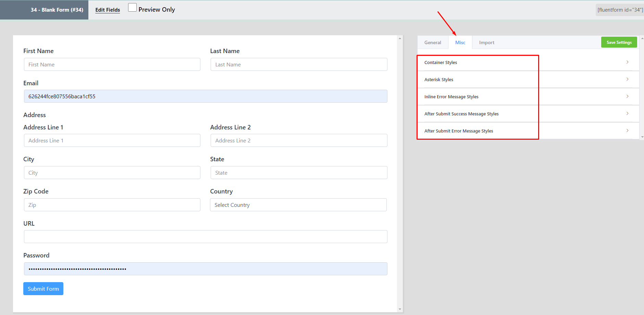Click the Email field label

pyautogui.click(x=31, y=83)
